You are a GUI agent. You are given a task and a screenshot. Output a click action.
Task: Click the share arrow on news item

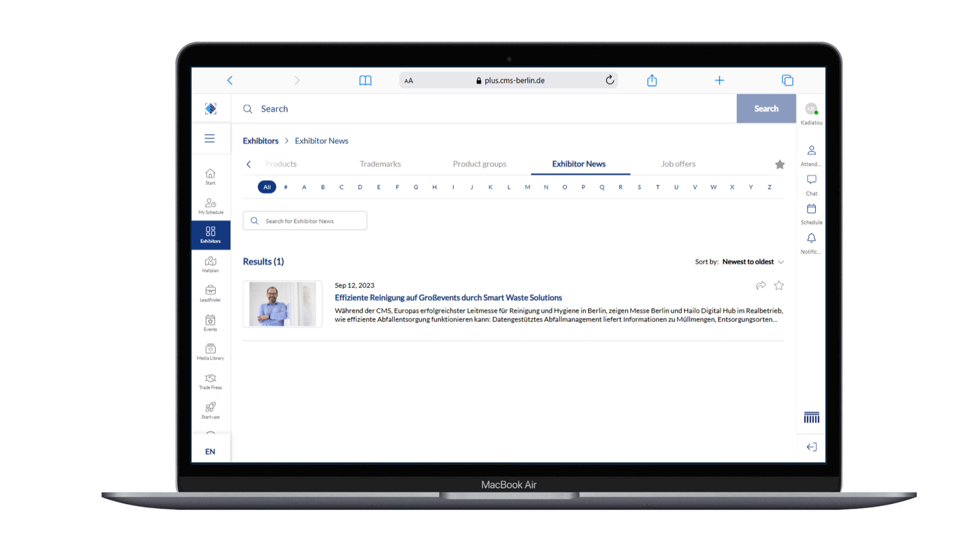pyautogui.click(x=760, y=286)
